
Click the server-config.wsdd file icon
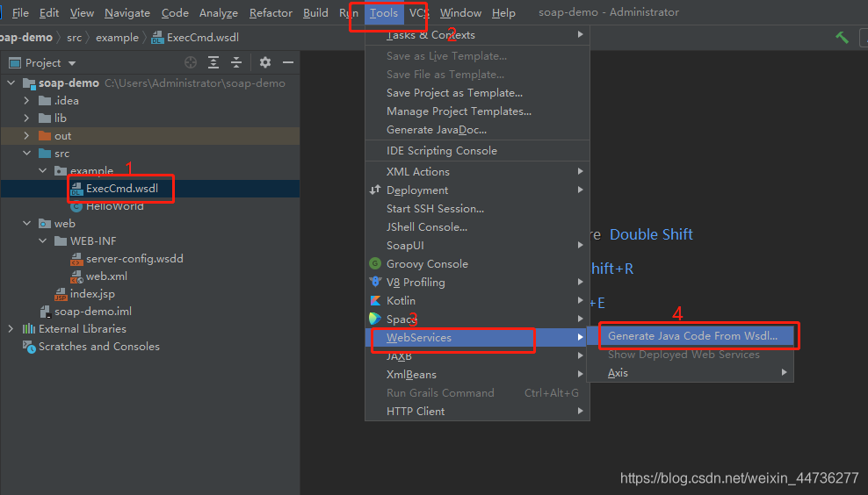coord(76,259)
